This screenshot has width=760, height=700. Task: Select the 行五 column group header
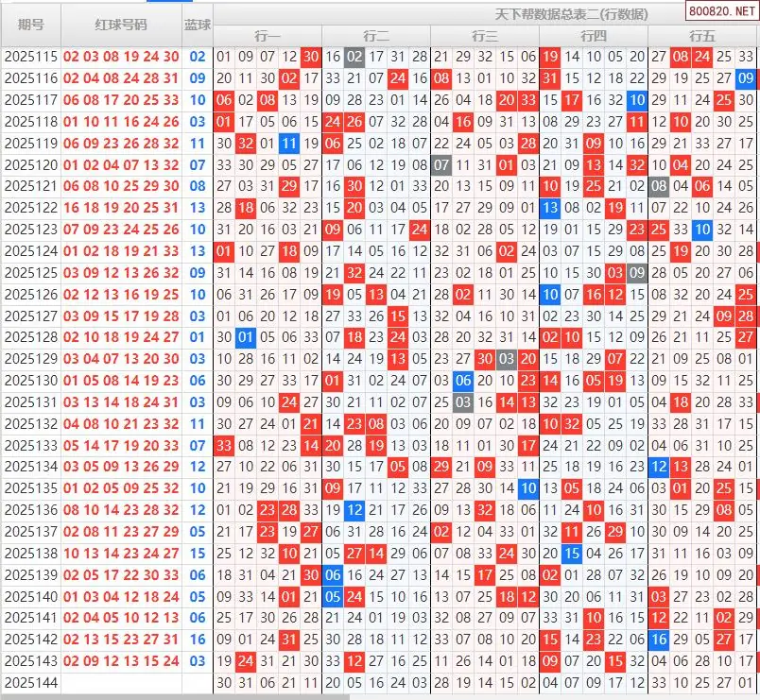pos(702,36)
